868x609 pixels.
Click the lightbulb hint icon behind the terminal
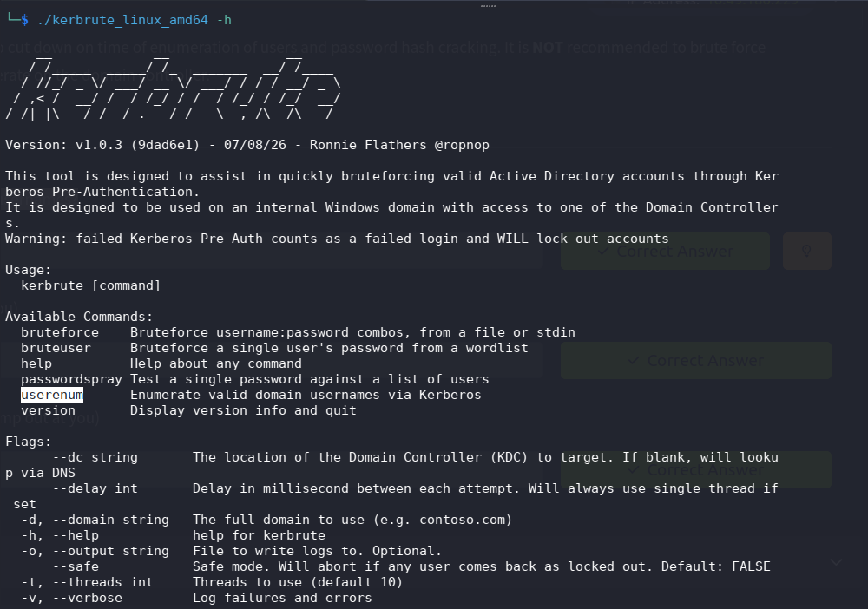tap(806, 251)
